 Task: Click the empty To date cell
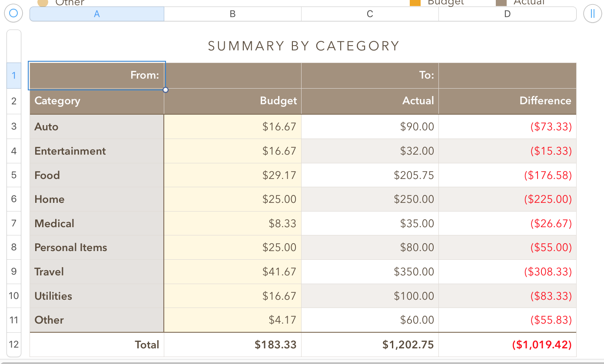(507, 76)
